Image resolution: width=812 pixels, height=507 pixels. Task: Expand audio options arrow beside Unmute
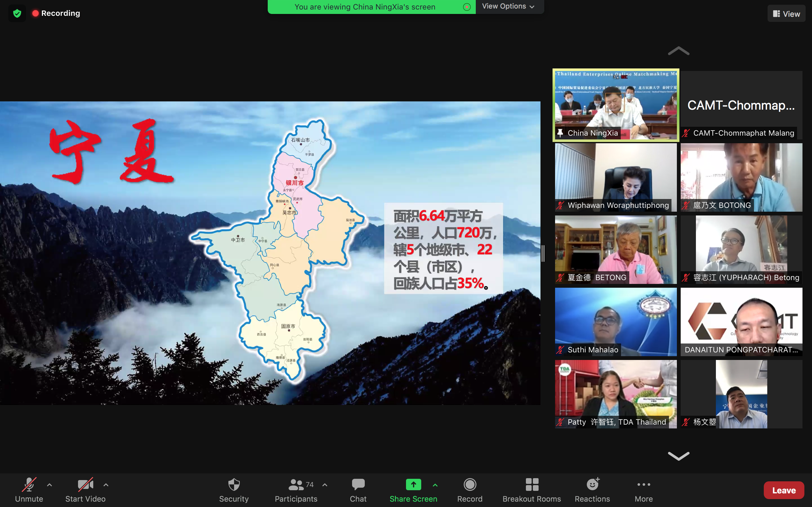coord(49,485)
